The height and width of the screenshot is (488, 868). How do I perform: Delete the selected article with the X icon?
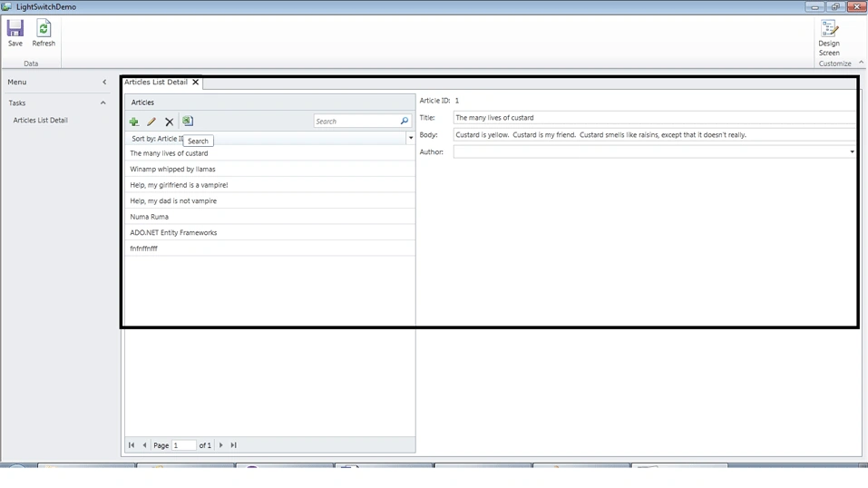tap(170, 122)
